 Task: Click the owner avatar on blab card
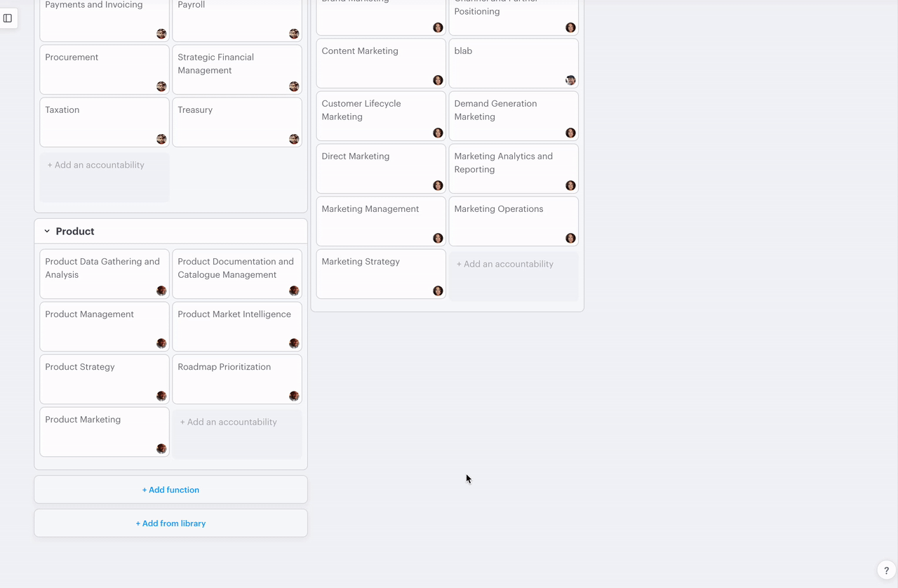570,81
